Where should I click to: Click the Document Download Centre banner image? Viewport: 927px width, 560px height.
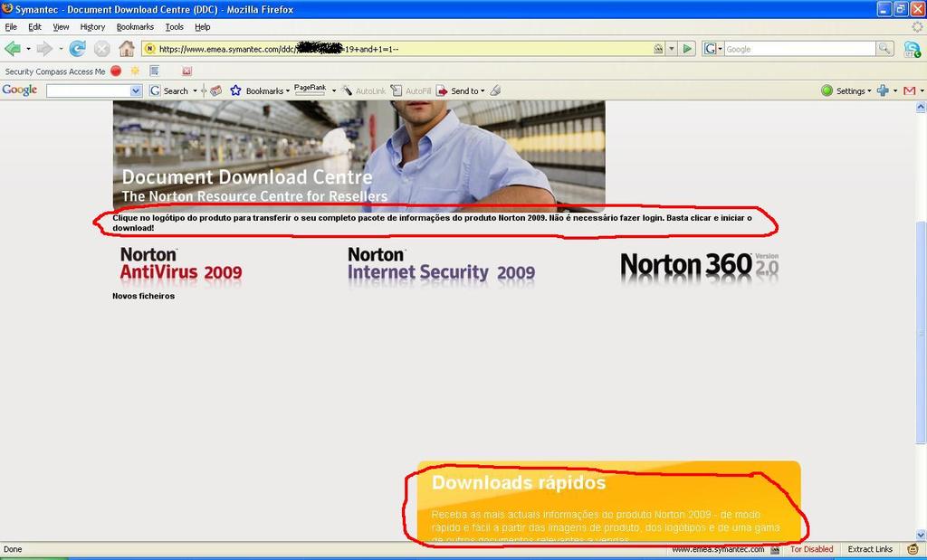tap(358, 156)
